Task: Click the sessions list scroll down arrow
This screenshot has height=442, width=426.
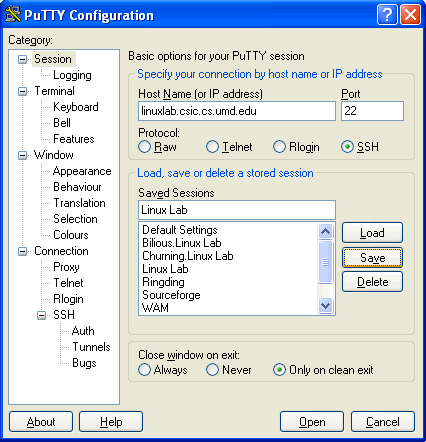Action: tap(325, 305)
